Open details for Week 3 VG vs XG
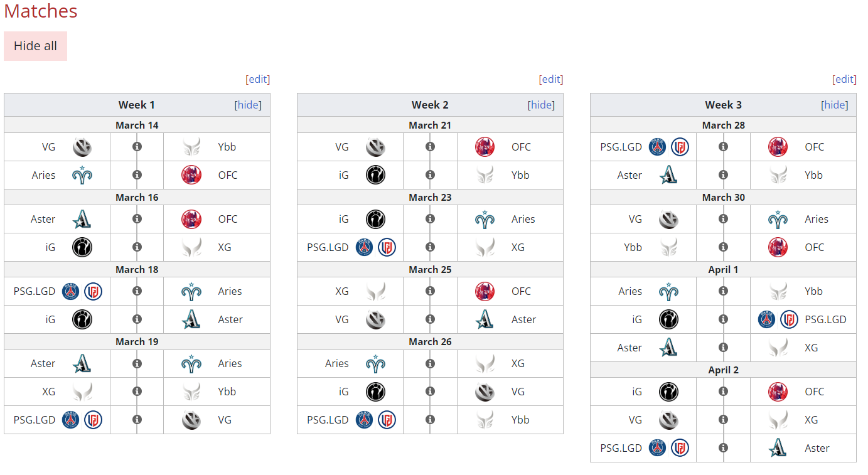The height and width of the screenshot is (475, 868). 723,420
